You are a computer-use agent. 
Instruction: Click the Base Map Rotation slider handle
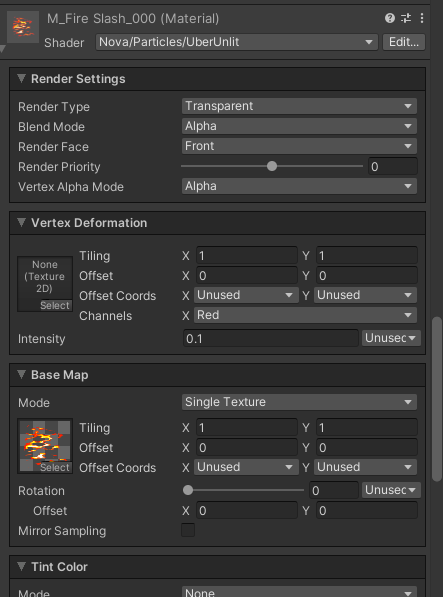[x=188, y=490]
